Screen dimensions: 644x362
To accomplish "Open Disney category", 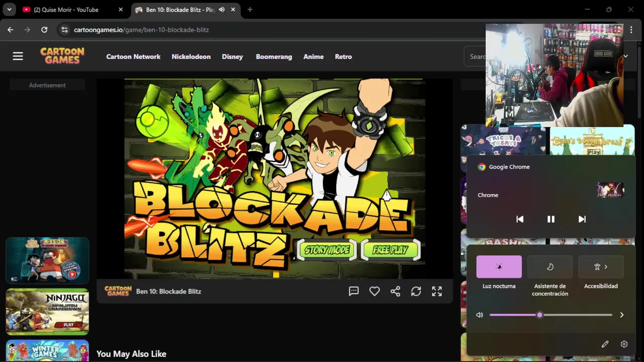I will [232, 57].
